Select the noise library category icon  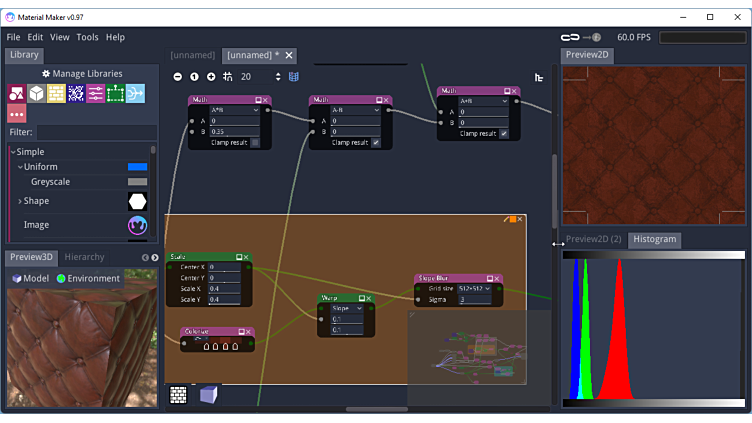tap(76, 94)
